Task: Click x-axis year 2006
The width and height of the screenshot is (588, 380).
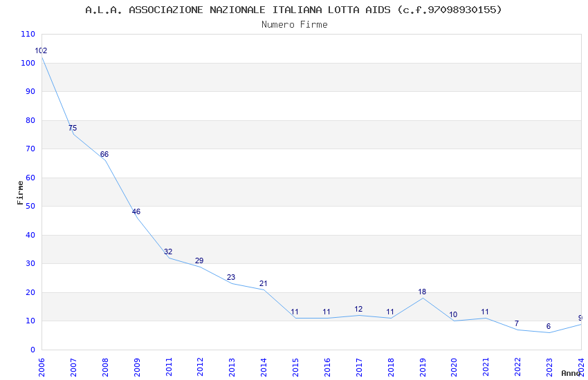Action: pyautogui.click(x=42, y=368)
